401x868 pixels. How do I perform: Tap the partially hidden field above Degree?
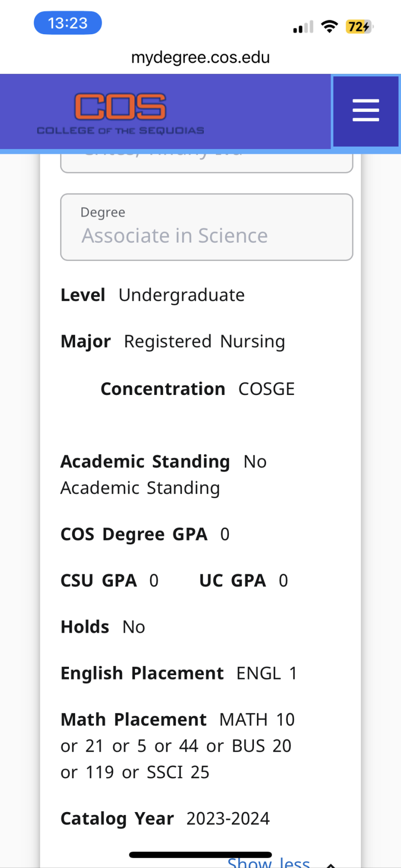tap(206, 162)
